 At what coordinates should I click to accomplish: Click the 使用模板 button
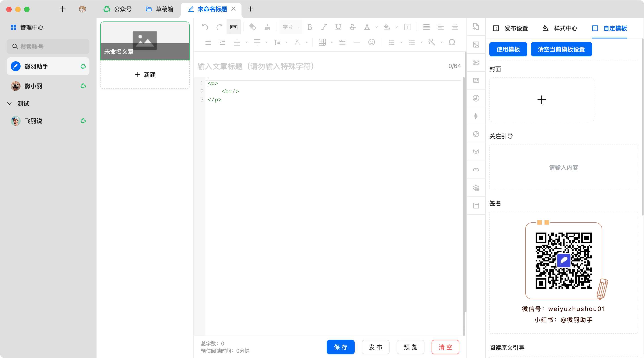(508, 49)
